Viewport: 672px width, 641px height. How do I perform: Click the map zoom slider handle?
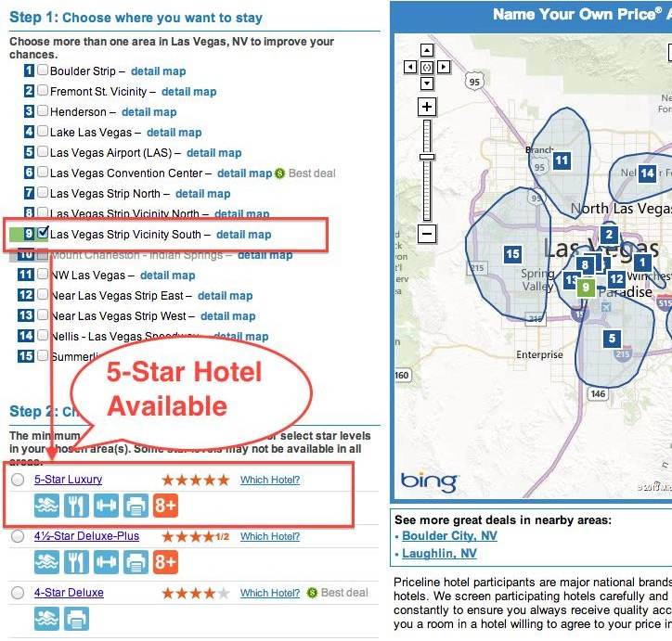427,157
